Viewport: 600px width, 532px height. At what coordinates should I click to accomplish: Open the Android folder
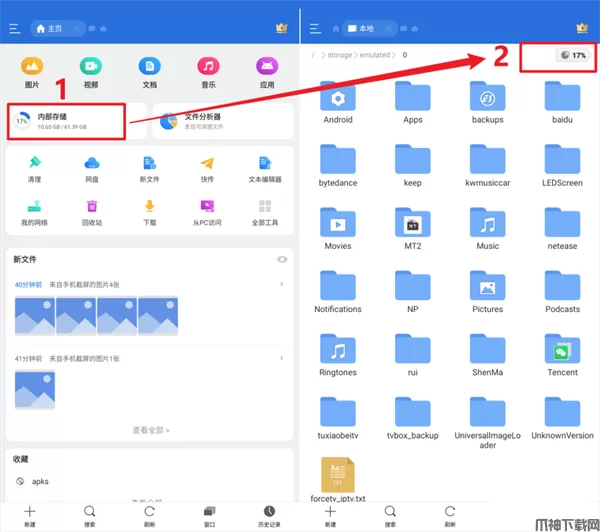(x=338, y=103)
